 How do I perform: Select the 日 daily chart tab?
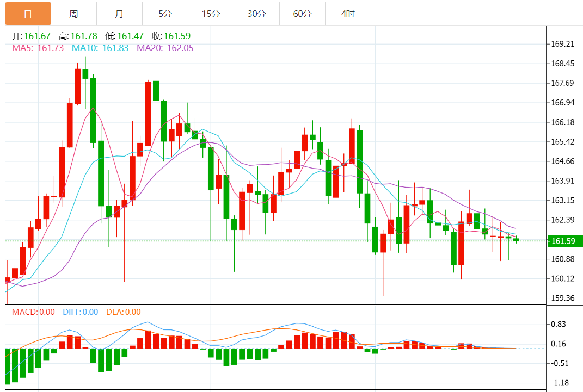click(28, 14)
